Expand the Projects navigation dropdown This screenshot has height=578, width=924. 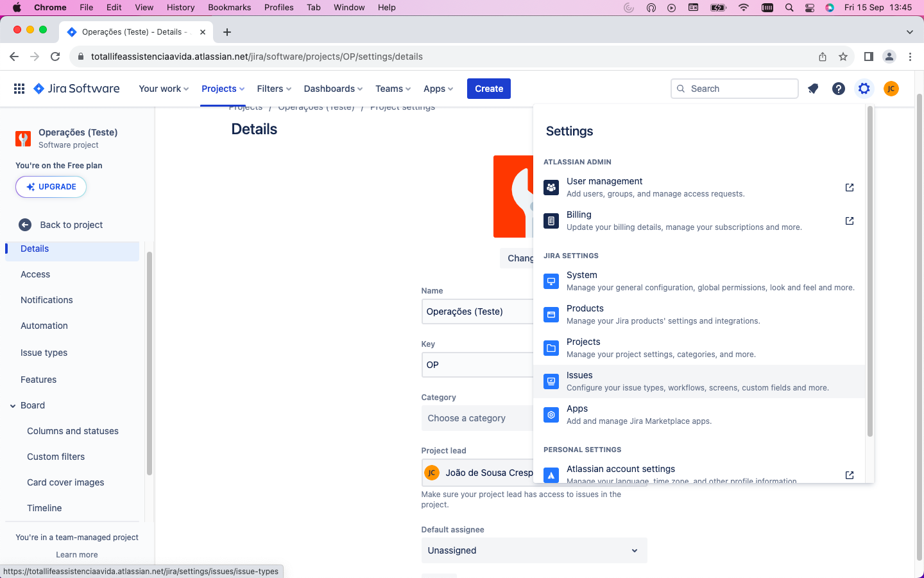tap(222, 89)
